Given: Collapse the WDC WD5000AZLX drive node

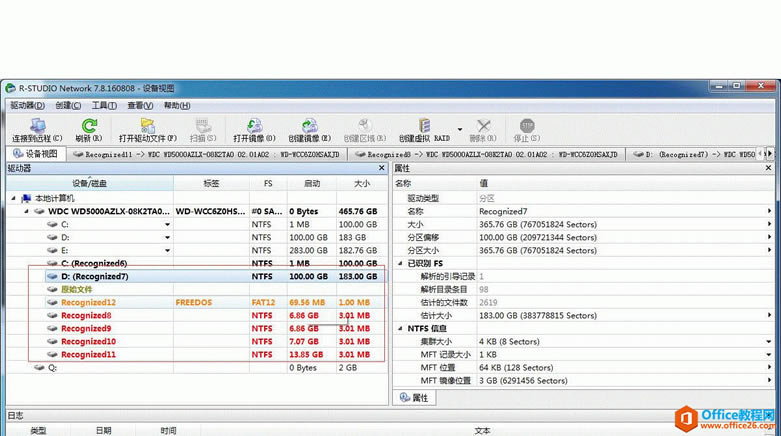Looking at the screenshot, I should 26,211.
